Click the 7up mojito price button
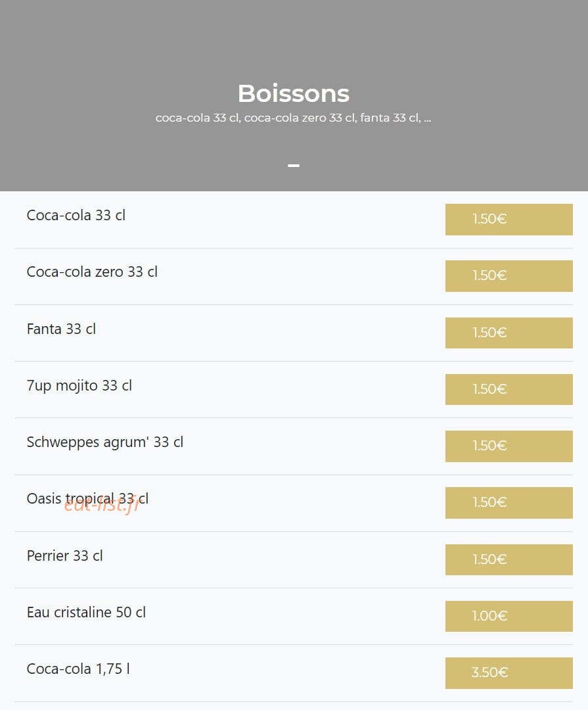Screen dimensions: 588x710 [x=509, y=389]
